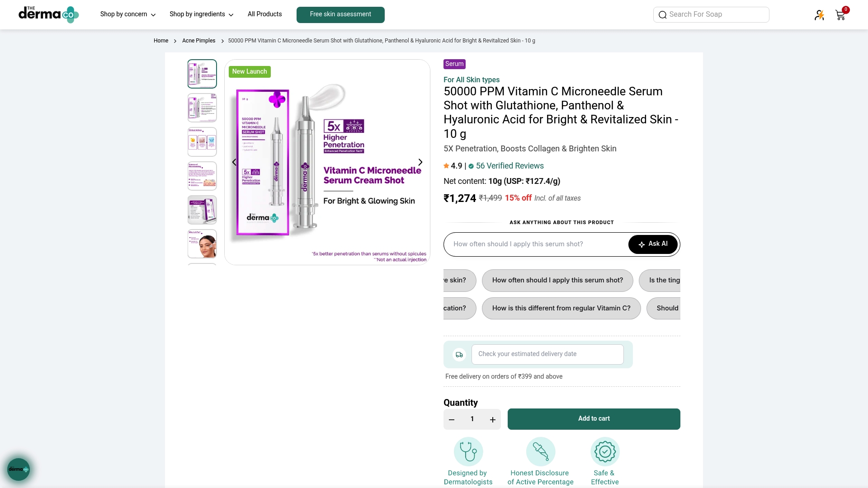Select the thumbnail showing a woman's face

pos(202,244)
